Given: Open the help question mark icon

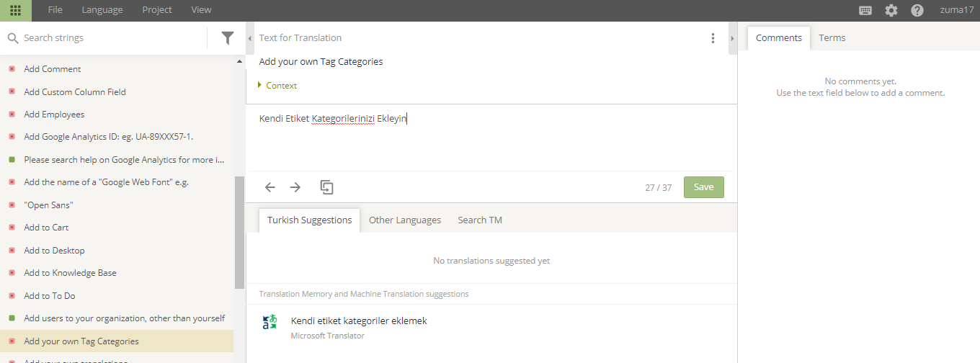Looking at the screenshot, I should point(917,10).
